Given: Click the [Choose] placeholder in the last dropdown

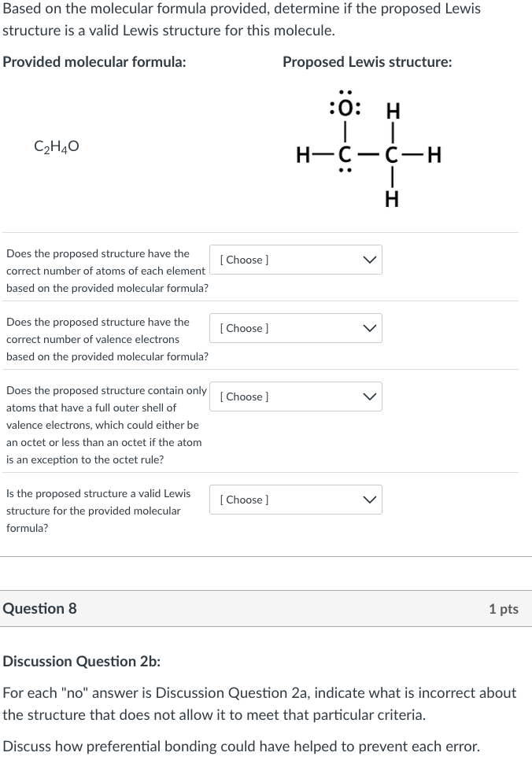Looking at the screenshot, I should pos(242,500).
